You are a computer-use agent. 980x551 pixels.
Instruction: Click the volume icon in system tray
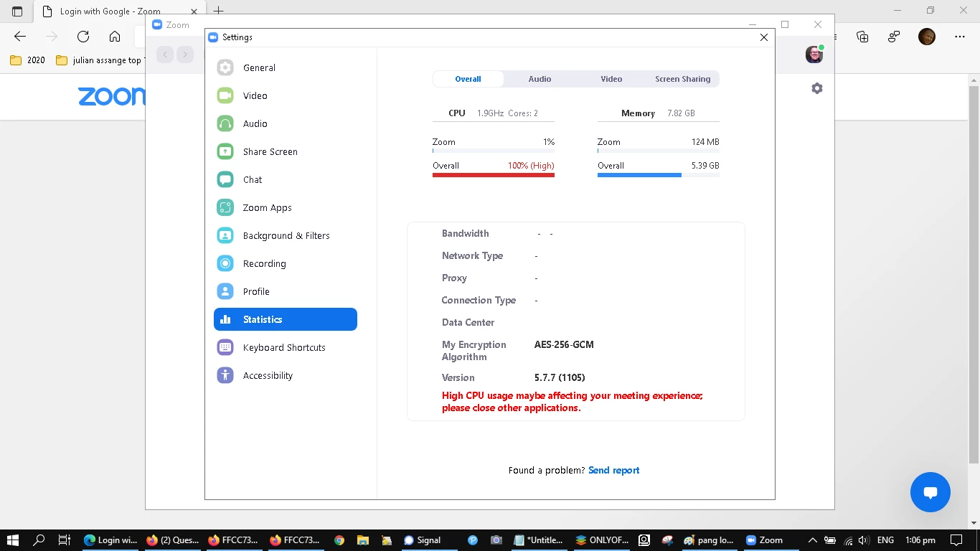(x=863, y=540)
